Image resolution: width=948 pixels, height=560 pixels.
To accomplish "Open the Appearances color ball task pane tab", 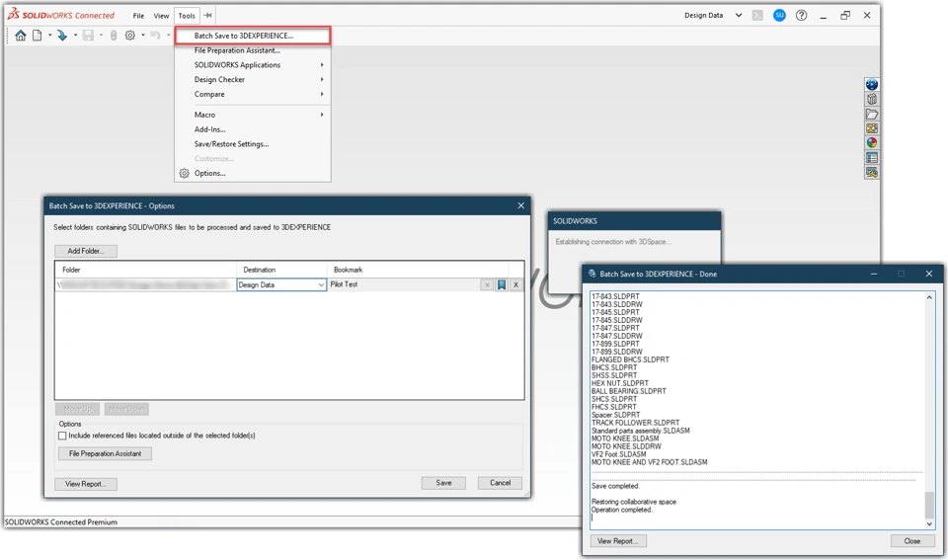I will pos(871,143).
